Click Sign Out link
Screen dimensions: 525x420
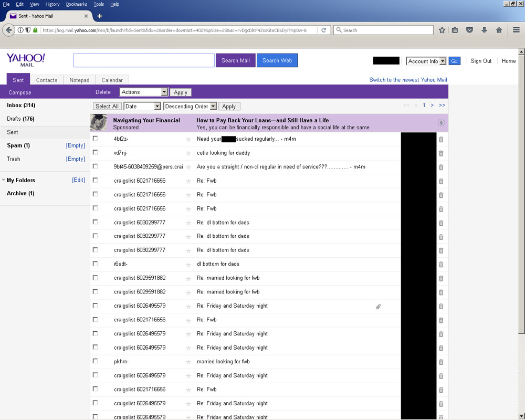tap(481, 61)
